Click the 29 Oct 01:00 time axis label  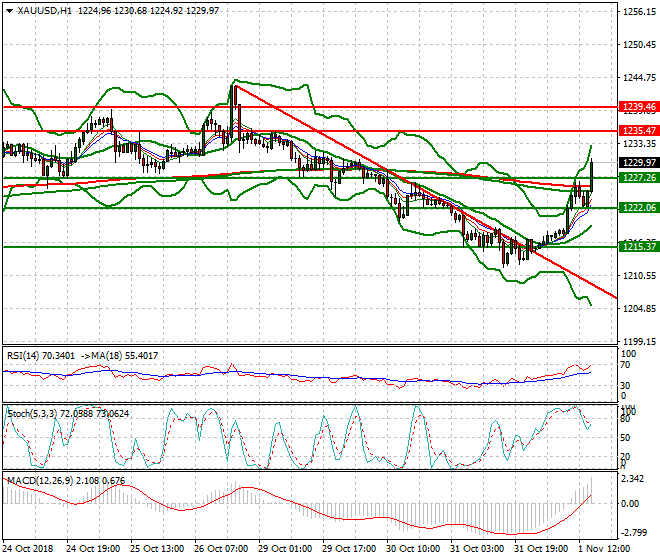285,549
